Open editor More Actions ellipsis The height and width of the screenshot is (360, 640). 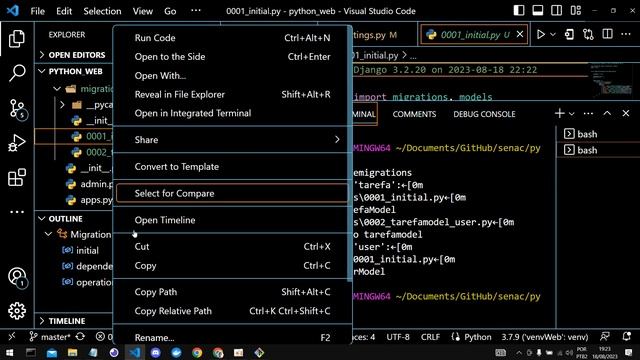626,34
